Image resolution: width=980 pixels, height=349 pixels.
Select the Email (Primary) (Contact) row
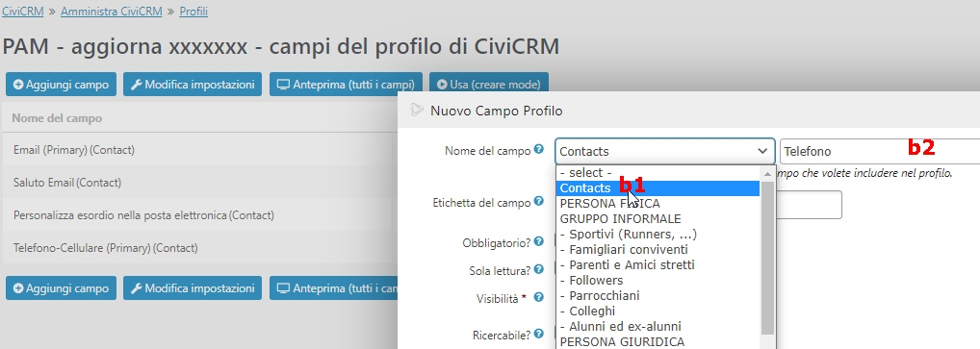[x=198, y=150]
